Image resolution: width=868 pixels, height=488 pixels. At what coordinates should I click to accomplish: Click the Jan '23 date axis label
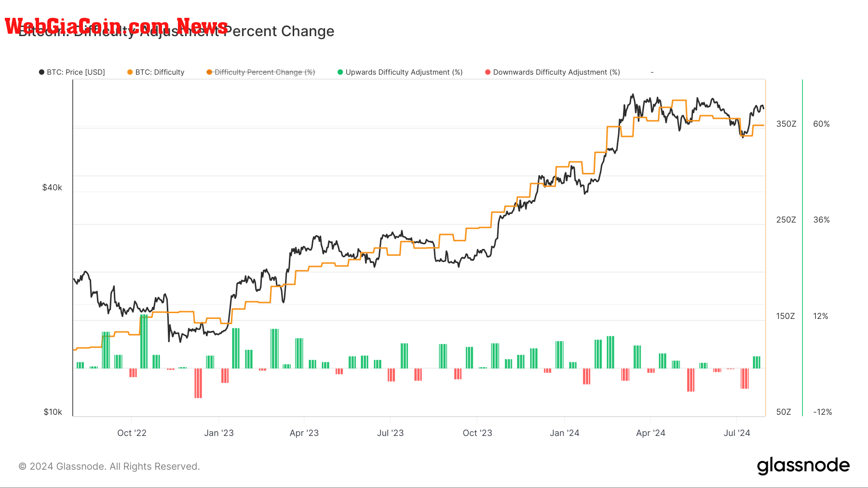(x=219, y=433)
